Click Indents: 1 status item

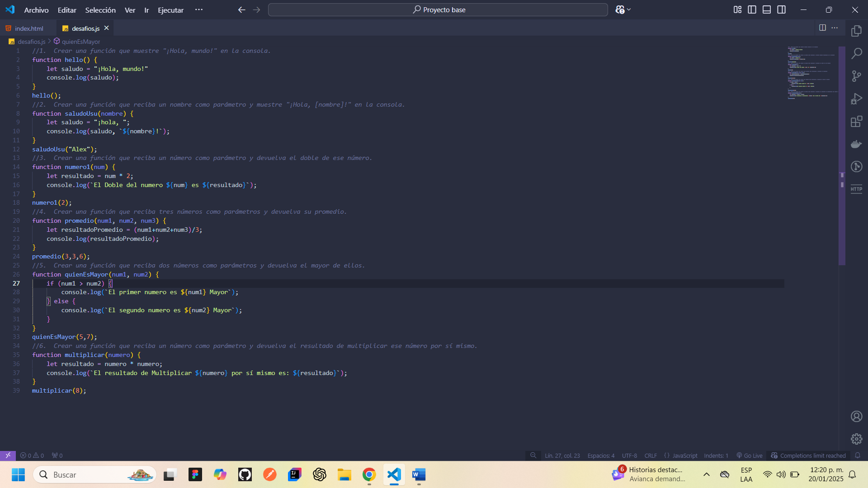tap(716, 455)
